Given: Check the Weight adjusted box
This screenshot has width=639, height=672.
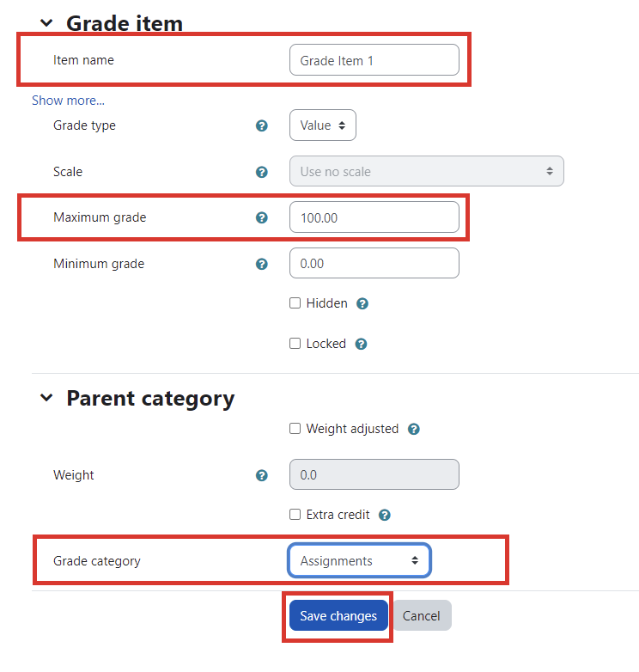Looking at the screenshot, I should 295,429.
